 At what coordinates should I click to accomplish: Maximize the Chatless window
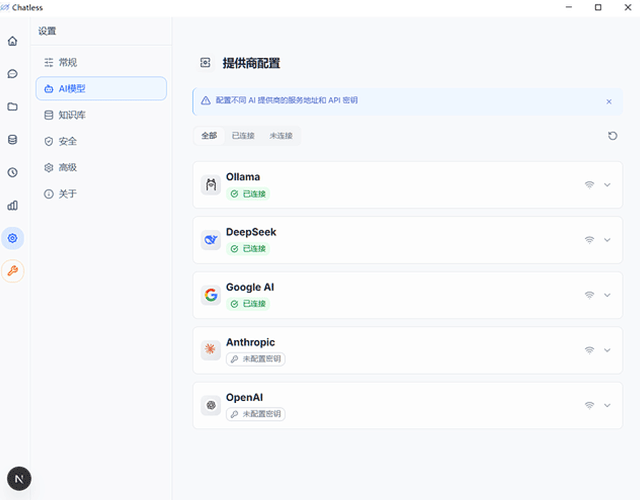[598, 7]
